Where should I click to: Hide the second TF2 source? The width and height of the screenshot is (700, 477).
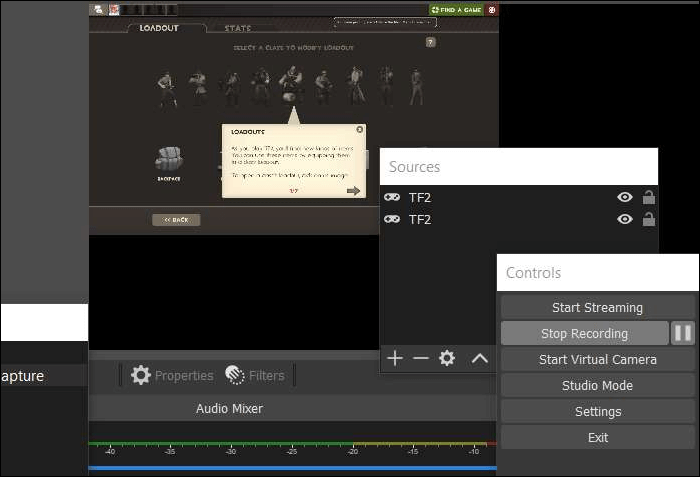[625, 219]
